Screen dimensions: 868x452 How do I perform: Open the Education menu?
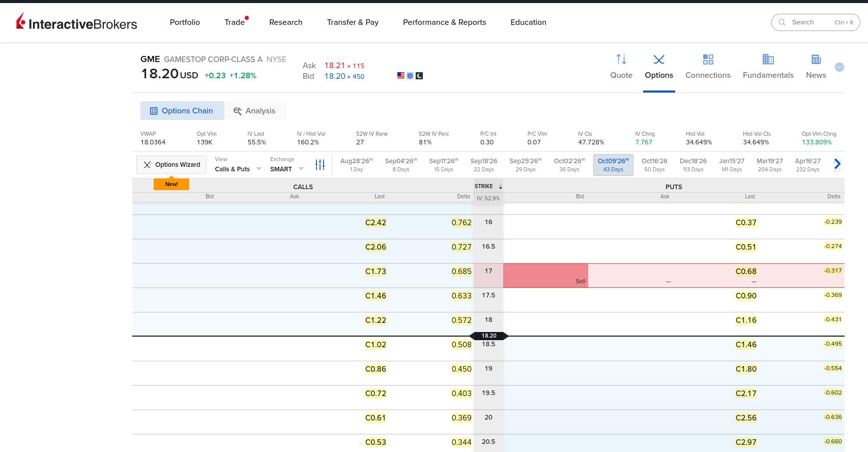(528, 22)
